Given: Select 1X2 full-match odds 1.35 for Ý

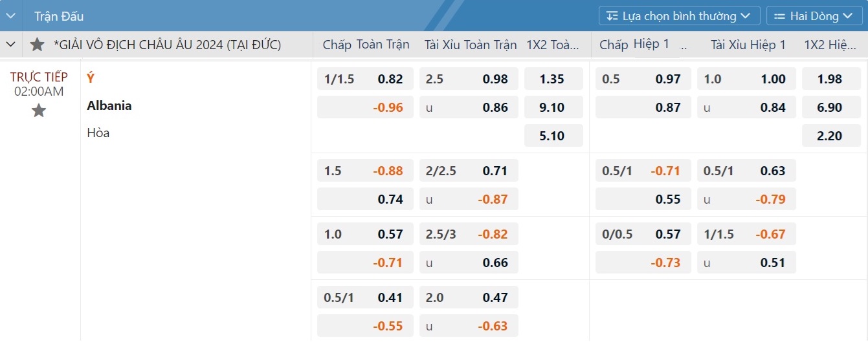Looking at the screenshot, I should [x=552, y=80].
